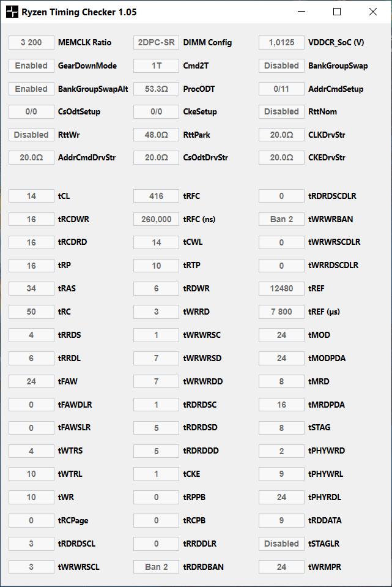Select the VDDCR_SoC voltage field
This screenshot has width=392, height=587.
(x=281, y=42)
